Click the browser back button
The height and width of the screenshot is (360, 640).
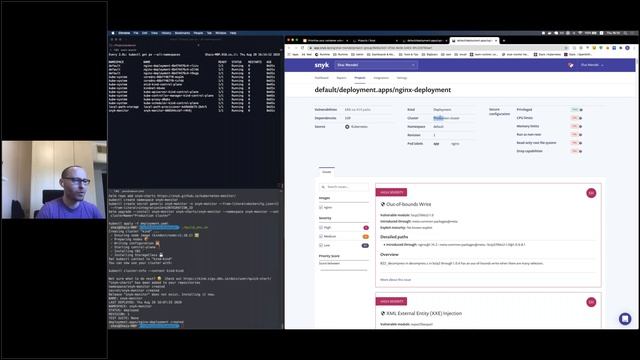289,48
